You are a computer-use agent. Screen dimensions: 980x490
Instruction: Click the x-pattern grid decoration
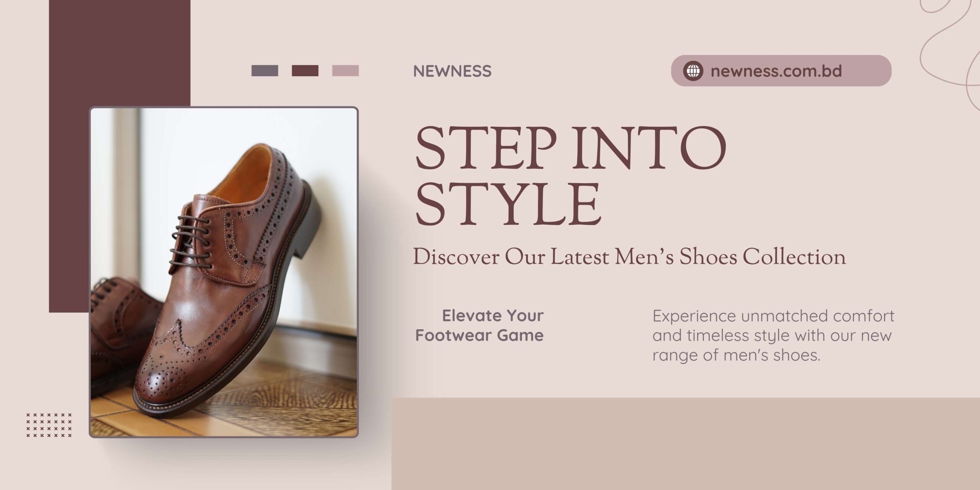pos(49,425)
